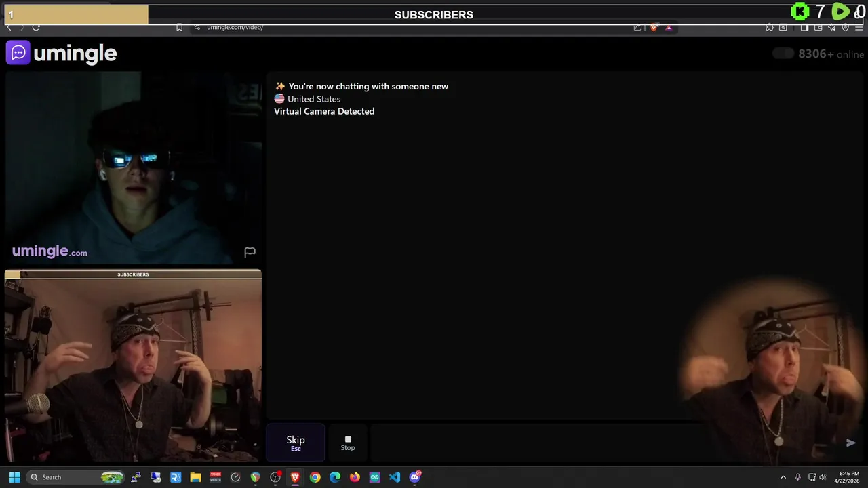Report the stranger using the flag icon

click(250, 252)
